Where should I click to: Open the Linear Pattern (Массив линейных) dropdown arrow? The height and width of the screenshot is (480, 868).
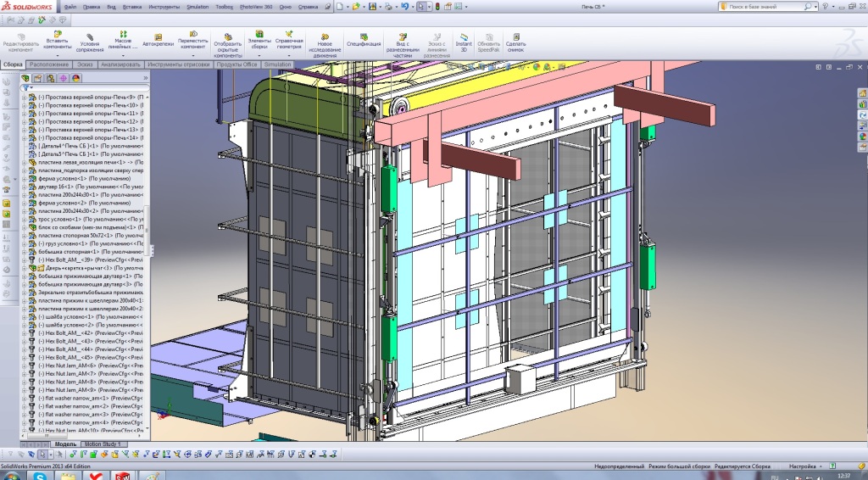pos(123,56)
